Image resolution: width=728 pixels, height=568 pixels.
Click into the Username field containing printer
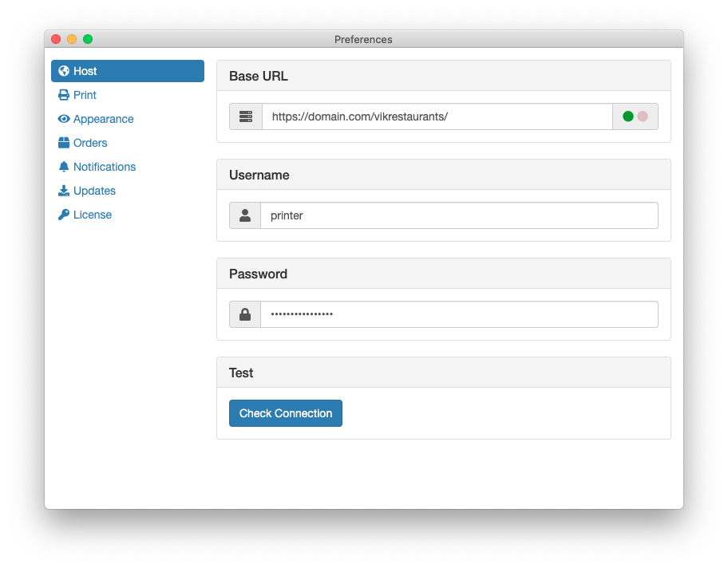click(459, 215)
